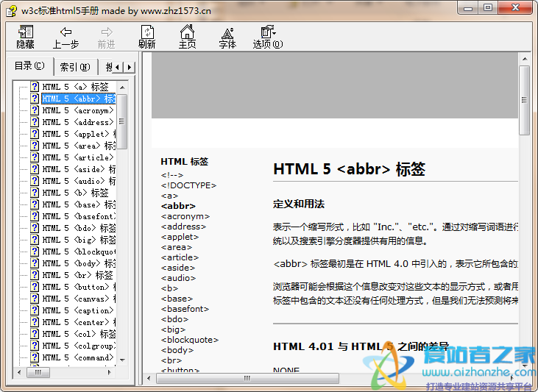Click the help page icon beside HTML 5 <acronym>

point(35,110)
